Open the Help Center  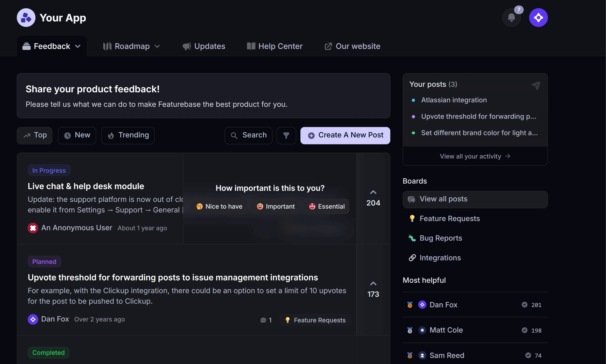(x=274, y=46)
